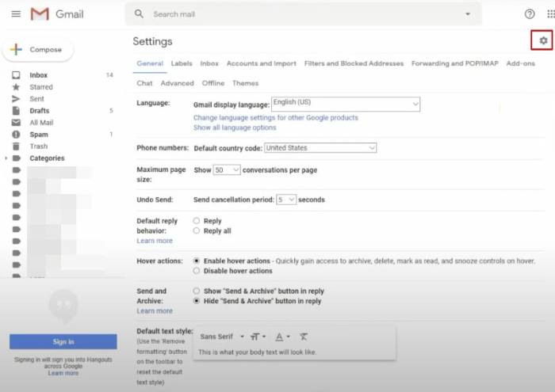Switch to the Offline tab

point(213,83)
